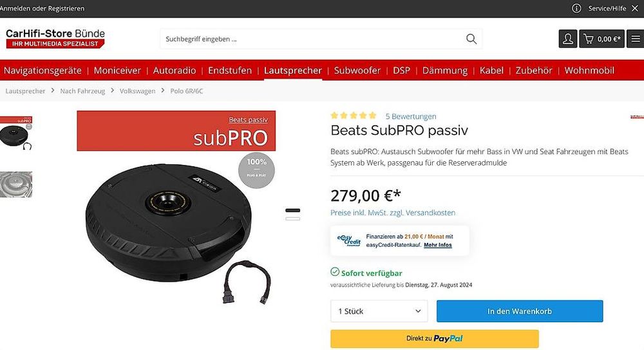Select the second product thumbnail
The height and width of the screenshot is (350, 644).
(16, 184)
